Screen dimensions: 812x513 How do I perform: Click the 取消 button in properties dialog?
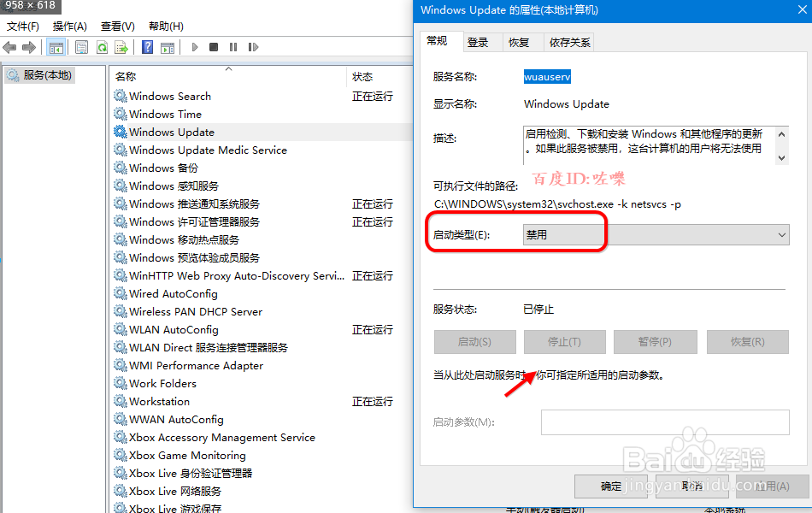(x=691, y=486)
